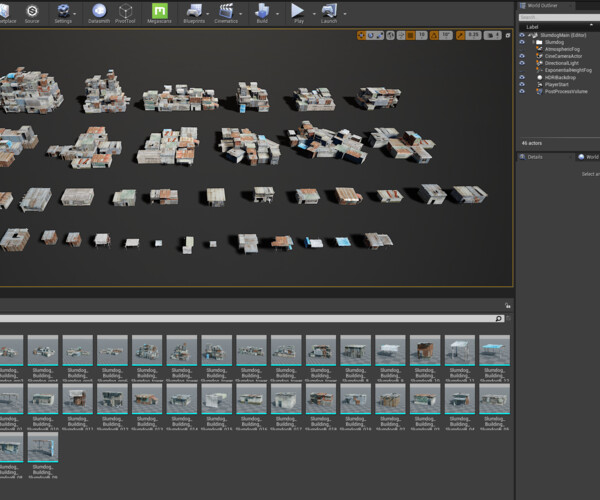600x500 pixels.
Task: Select the blue-roofed canopy asset thumbnail
Action: coord(494,350)
